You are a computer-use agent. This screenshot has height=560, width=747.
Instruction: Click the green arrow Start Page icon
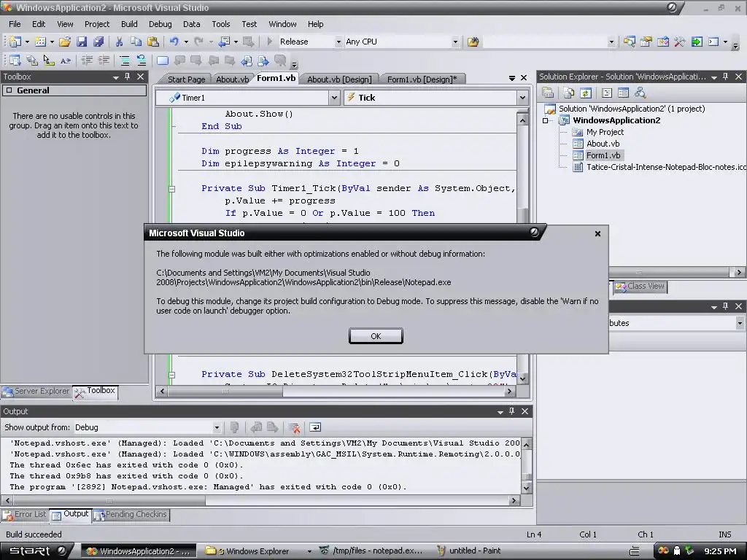697,42
